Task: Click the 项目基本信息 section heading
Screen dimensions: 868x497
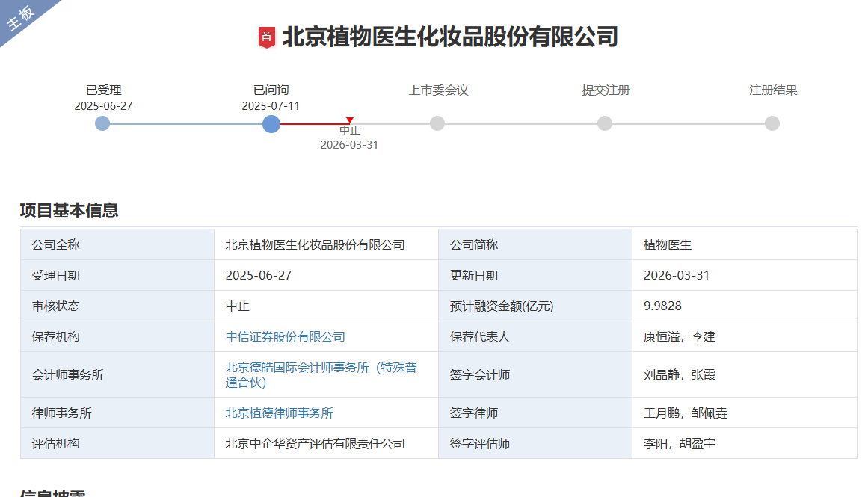Action: (x=69, y=211)
